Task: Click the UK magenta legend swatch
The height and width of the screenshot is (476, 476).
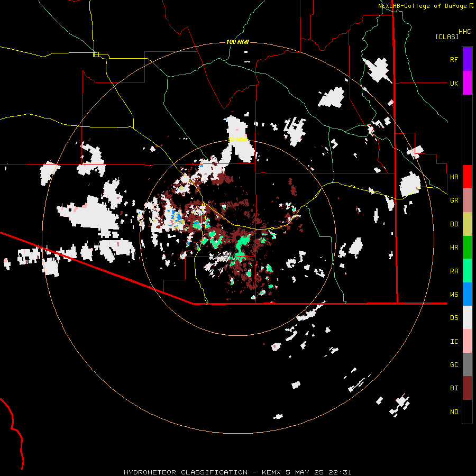Action: coord(467,83)
